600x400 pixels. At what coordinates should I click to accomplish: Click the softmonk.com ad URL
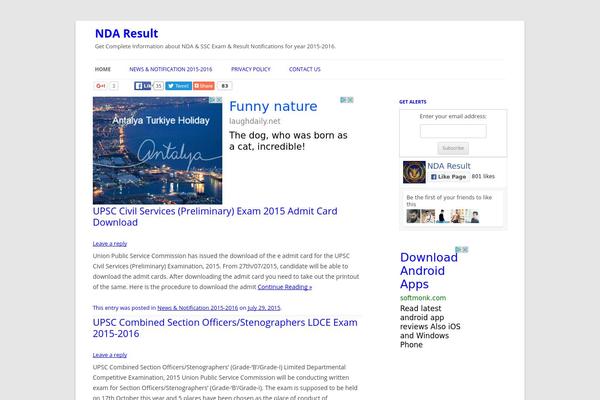[423, 298]
